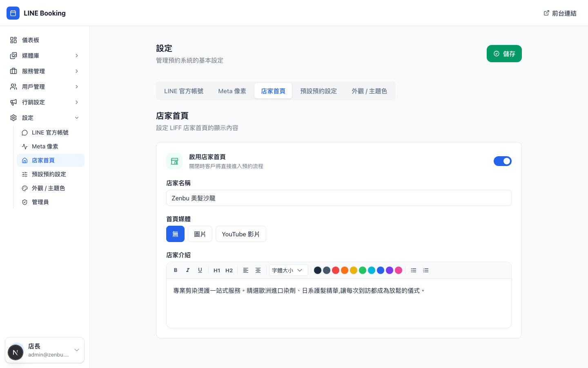Apply bold formatting in the store intro editor

coord(176,270)
